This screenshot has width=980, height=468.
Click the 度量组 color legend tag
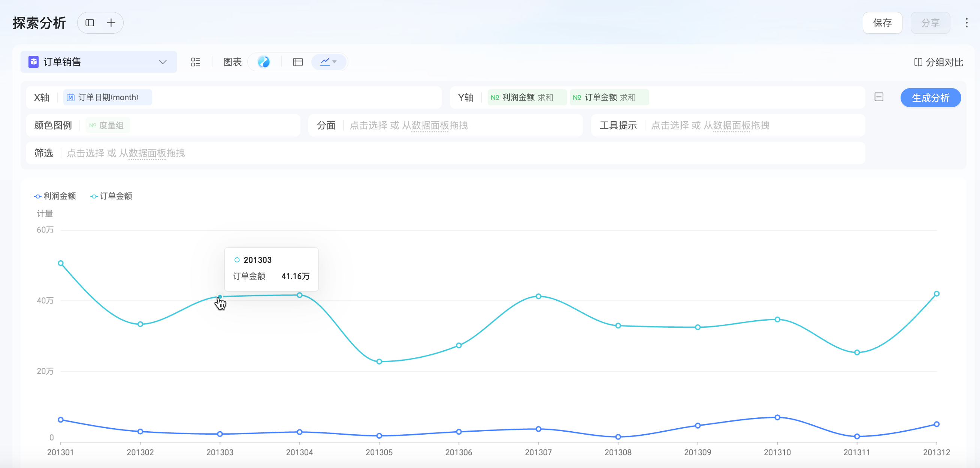coord(108,125)
